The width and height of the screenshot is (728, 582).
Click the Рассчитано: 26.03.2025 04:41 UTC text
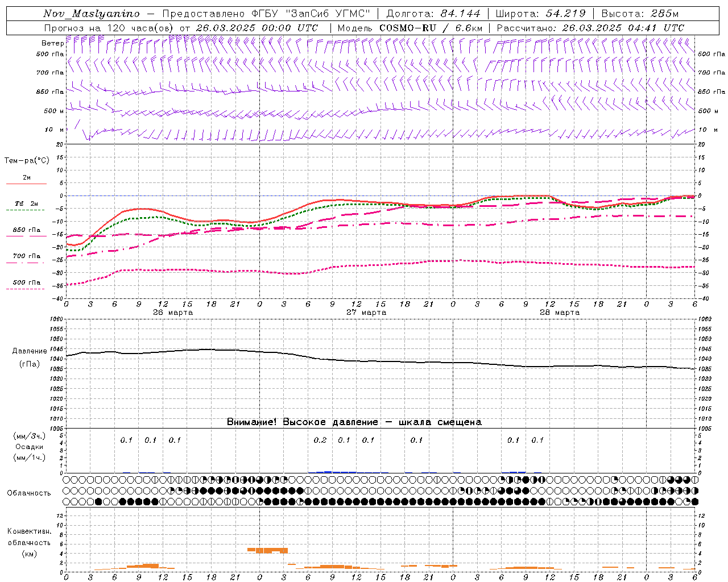[590, 28]
